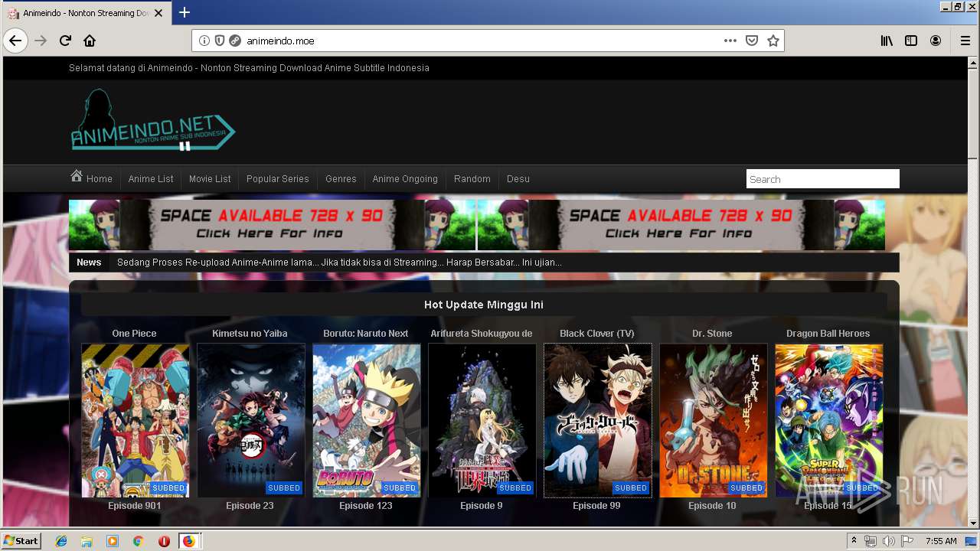
Task: Open Episode 23 link
Action: pyautogui.click(x=250, y=505)
